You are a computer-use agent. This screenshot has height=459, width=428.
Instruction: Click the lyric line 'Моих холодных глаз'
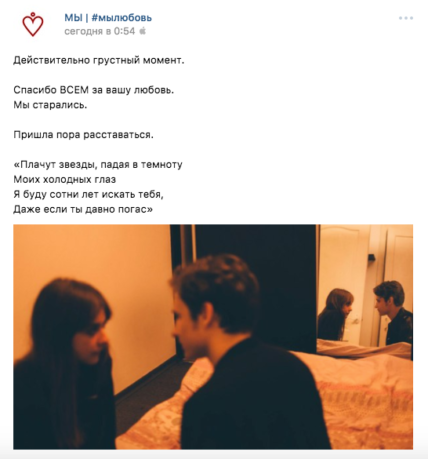pyautogui.click(x=65, y=179)
